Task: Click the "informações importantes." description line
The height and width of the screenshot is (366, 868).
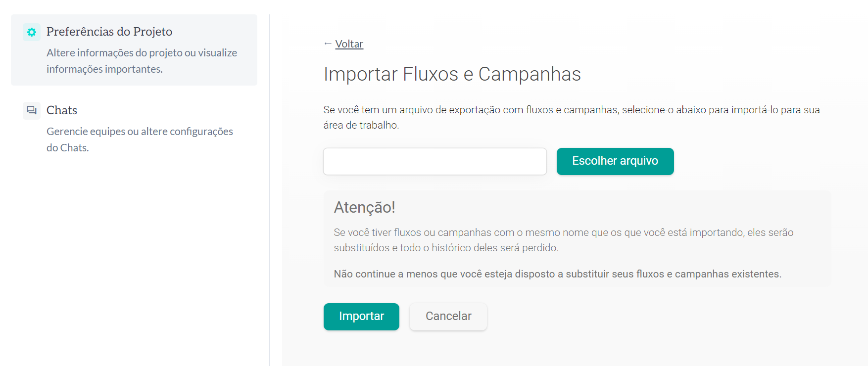Action: coord(104,69)
